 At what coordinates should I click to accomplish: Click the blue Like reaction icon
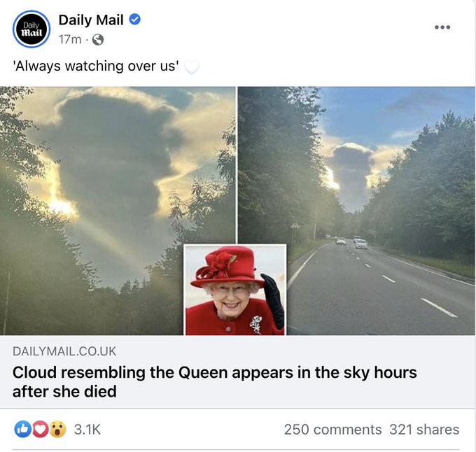22,429
